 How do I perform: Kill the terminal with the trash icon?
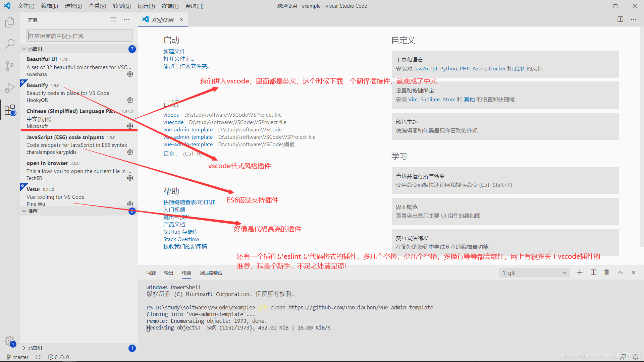coord(606,273)
